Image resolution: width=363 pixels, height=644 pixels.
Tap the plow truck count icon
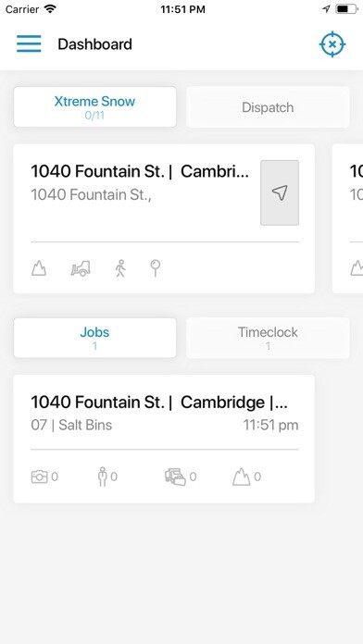(181, 477)
